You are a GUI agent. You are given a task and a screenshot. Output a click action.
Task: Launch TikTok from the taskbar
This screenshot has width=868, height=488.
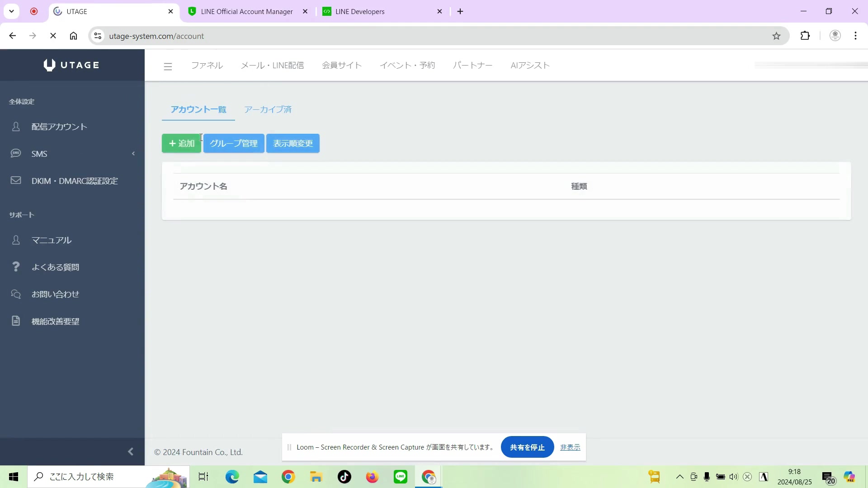344,477
